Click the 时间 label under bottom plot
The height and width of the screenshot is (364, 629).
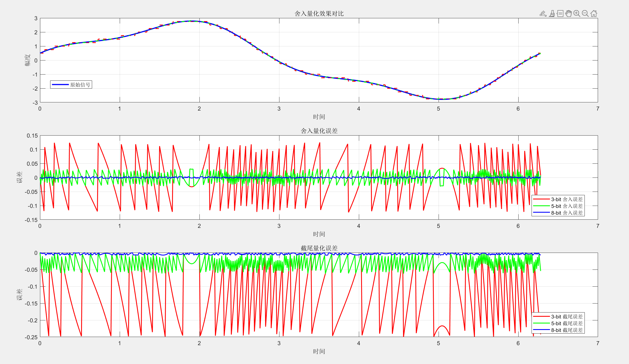pos(319,351)
